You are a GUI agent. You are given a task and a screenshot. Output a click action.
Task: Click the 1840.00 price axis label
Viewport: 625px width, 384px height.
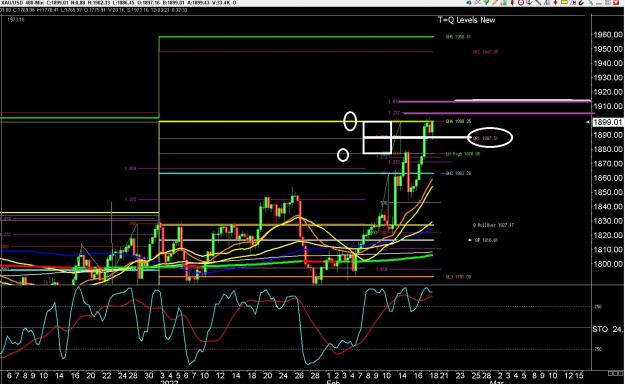(x=608, y=207)
